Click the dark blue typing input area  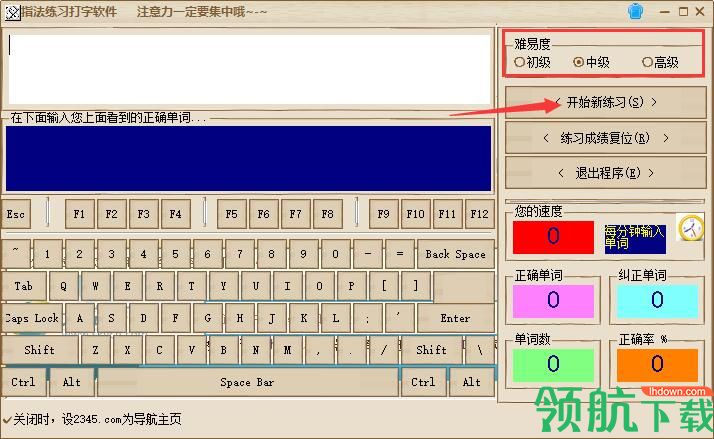(x=249, y=158)
